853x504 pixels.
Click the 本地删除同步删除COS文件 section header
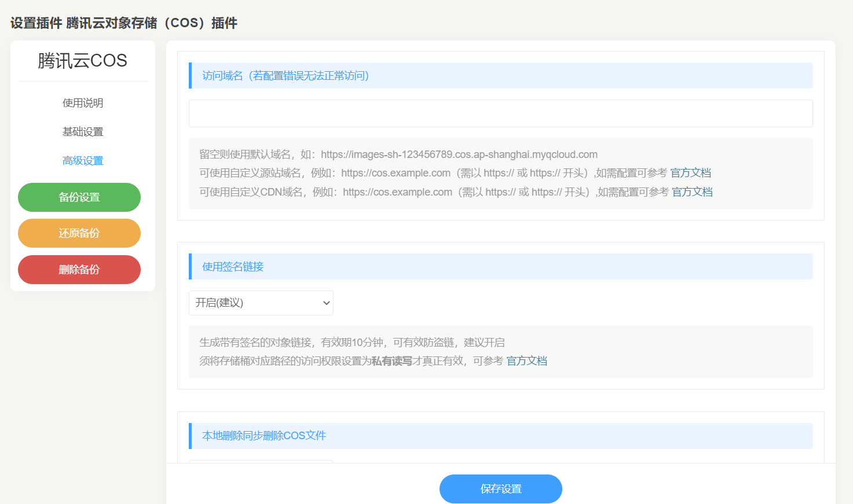coord(501,436)
